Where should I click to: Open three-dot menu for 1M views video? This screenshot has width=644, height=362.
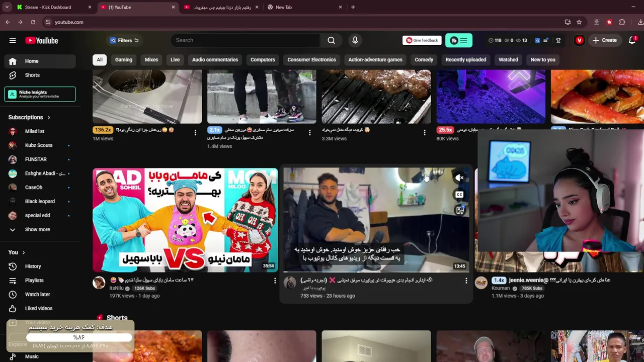tap(195, 132)
